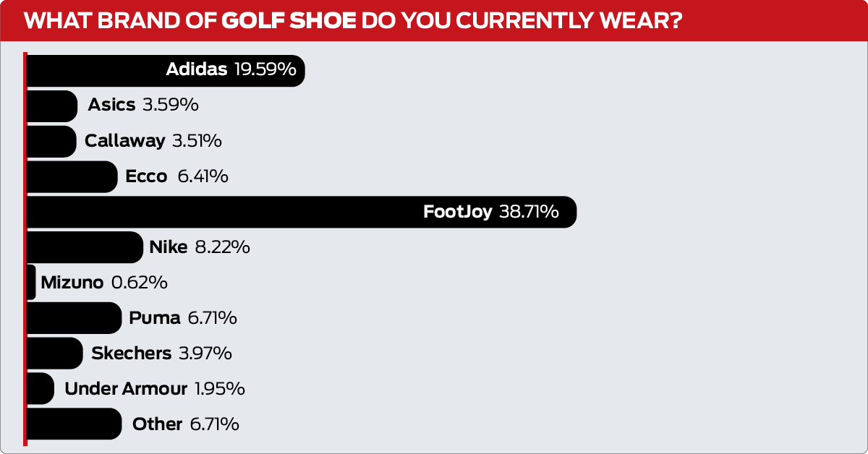
Task: Click the words GOLF SHOE in title
Action: [289, 20]
